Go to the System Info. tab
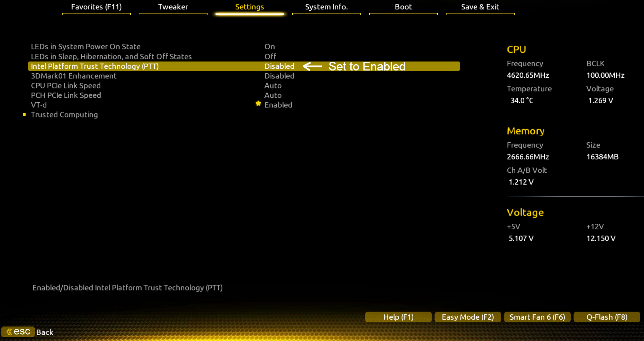The width and height of the screenshot is (644, 341). pos(326,7)
